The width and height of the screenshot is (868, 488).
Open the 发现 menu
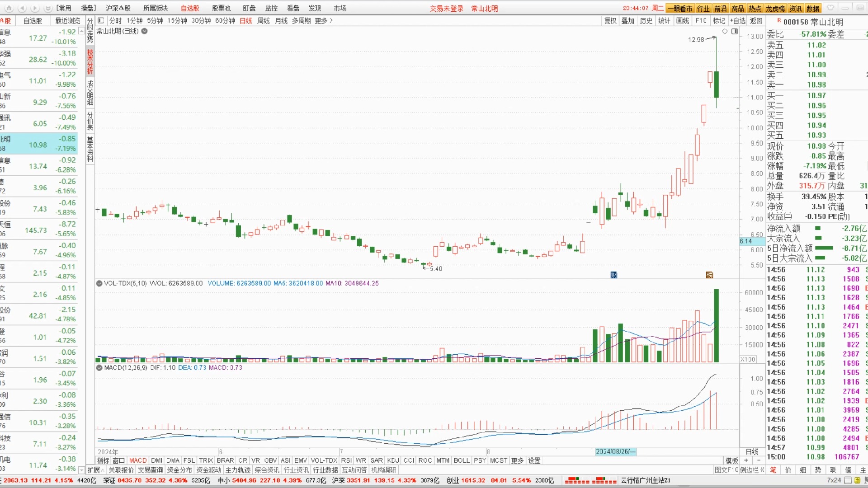coord(315,8)
